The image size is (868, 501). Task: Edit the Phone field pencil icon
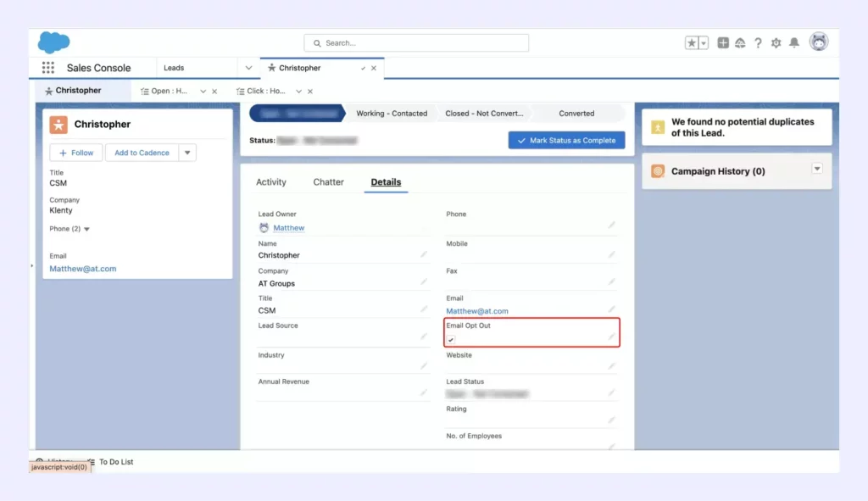tap(611, 225)
